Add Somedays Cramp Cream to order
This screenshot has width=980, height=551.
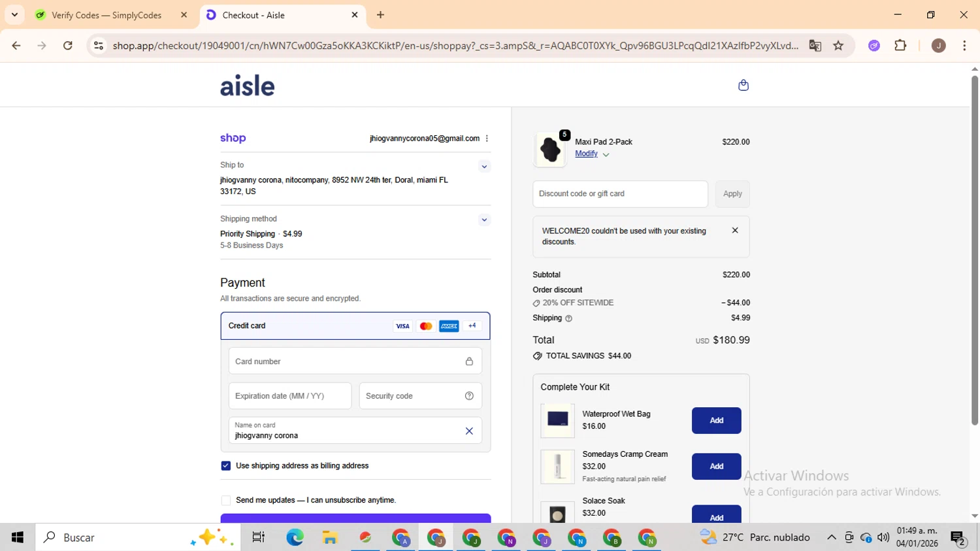point(717,467)
